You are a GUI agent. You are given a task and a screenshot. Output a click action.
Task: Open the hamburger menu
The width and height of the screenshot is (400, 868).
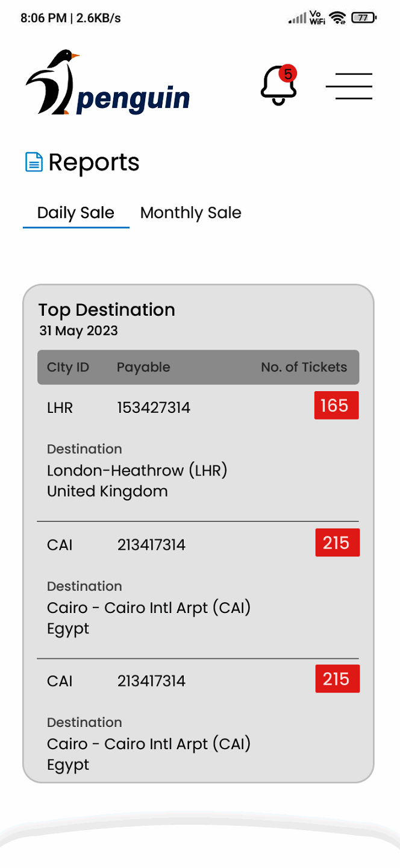[x=349, y=86]
